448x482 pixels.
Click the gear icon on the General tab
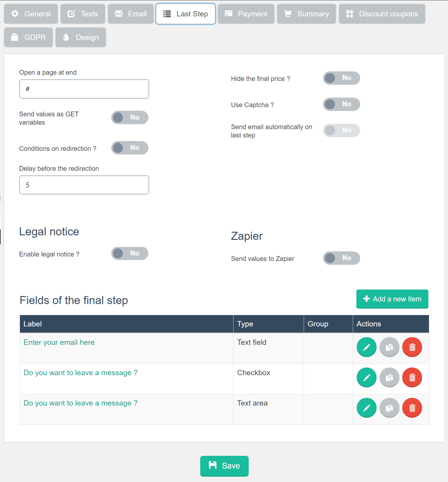click(15, 14)
